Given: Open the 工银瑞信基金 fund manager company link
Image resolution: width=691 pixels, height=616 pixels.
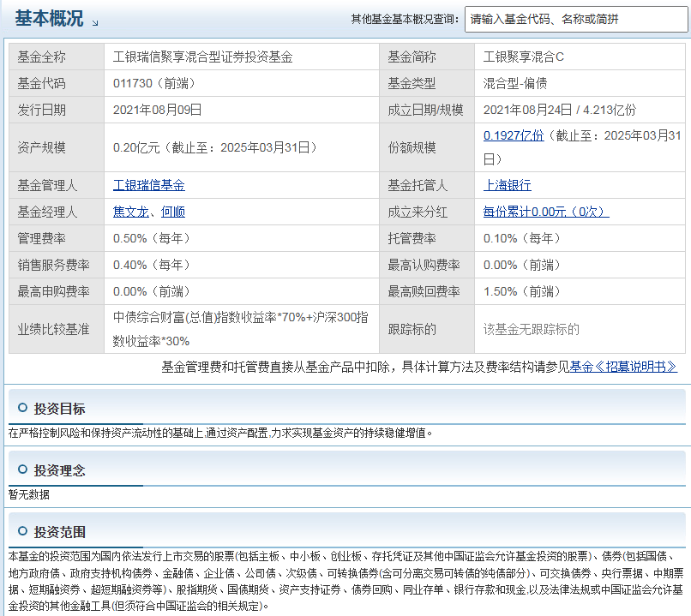Looking at the screenshot, I should click(149, 185).
